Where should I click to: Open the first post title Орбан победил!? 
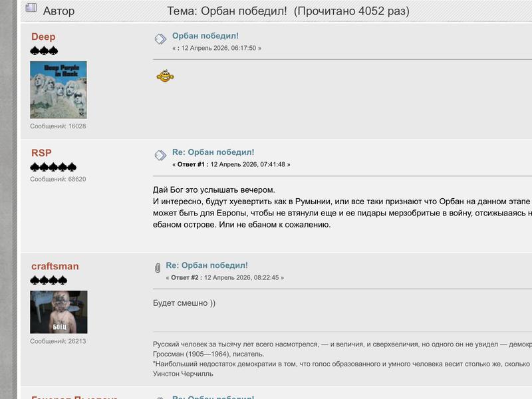(x=205, y=36)
